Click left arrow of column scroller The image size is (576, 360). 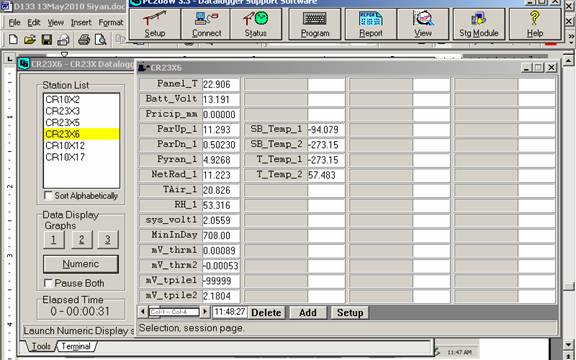click(x=143, y=312)
